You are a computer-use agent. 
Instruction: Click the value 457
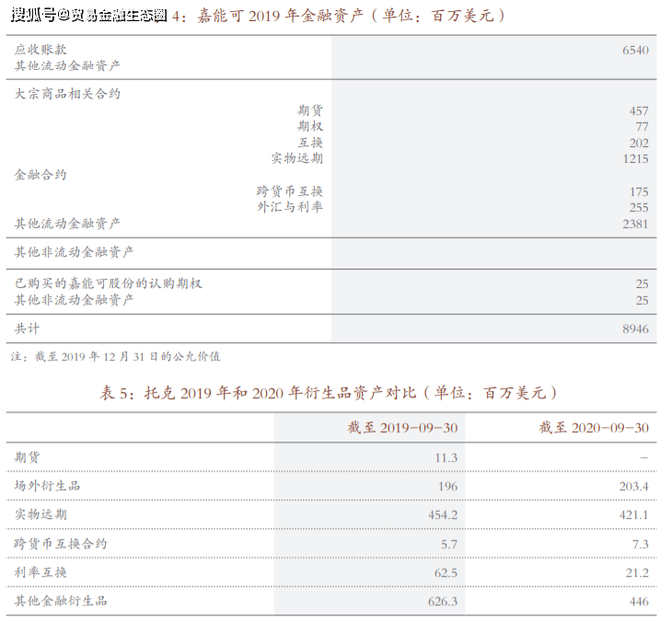(x=639, y=111)
